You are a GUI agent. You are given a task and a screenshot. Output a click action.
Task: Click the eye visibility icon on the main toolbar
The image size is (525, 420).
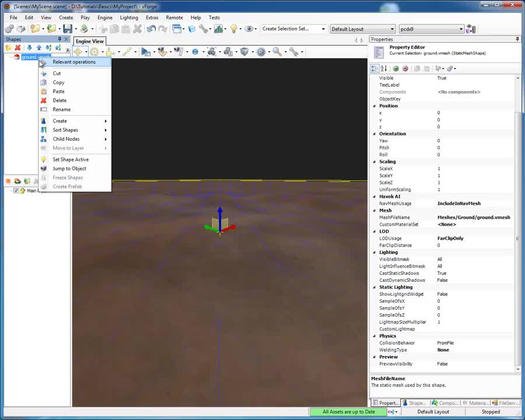(250, 29)
